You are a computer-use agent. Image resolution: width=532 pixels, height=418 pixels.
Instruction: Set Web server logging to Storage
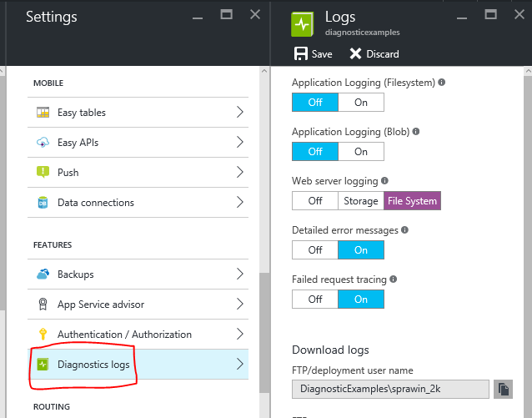pyautogui.click(x=361, y=201)
